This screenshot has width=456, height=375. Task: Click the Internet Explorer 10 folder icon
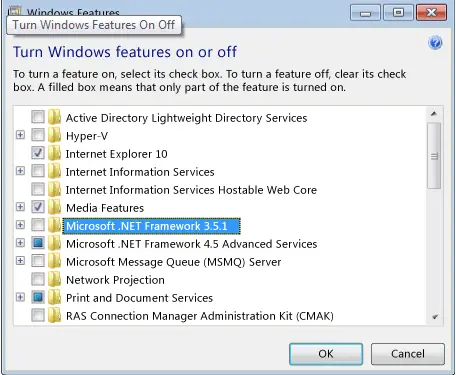coord(54,153)
